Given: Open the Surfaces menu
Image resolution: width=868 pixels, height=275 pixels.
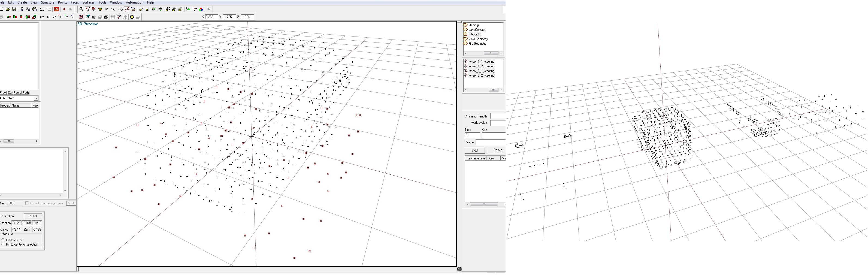Looking at the screenshot, I should pyautogui.click(x=88, y=2).
